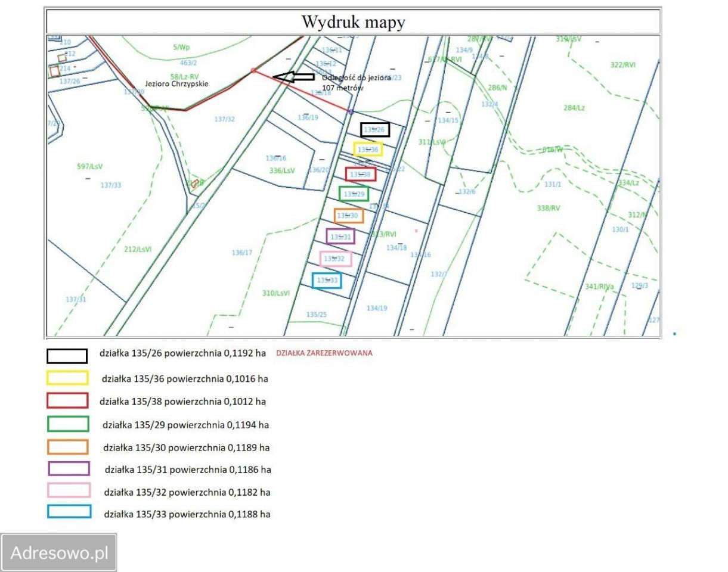Click the 'Jezioro Chrzypskie' map label
The height and width of the screenshot is (572, 728).
[x=177, y=84]
